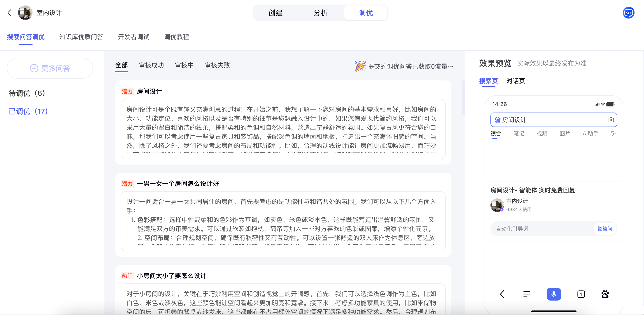Show the 对话页 preview
This screenshot has width=644, height=315.
pos(515,81)
